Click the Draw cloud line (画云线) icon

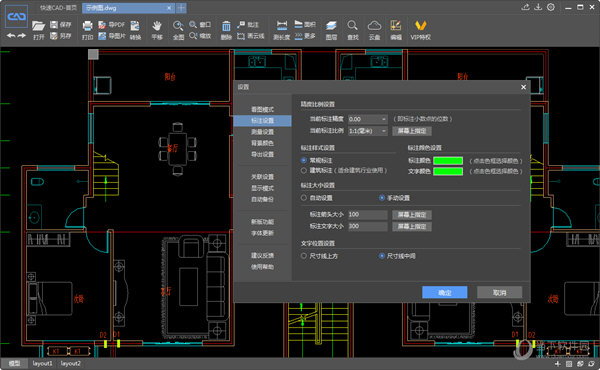(x=241, y=36)
